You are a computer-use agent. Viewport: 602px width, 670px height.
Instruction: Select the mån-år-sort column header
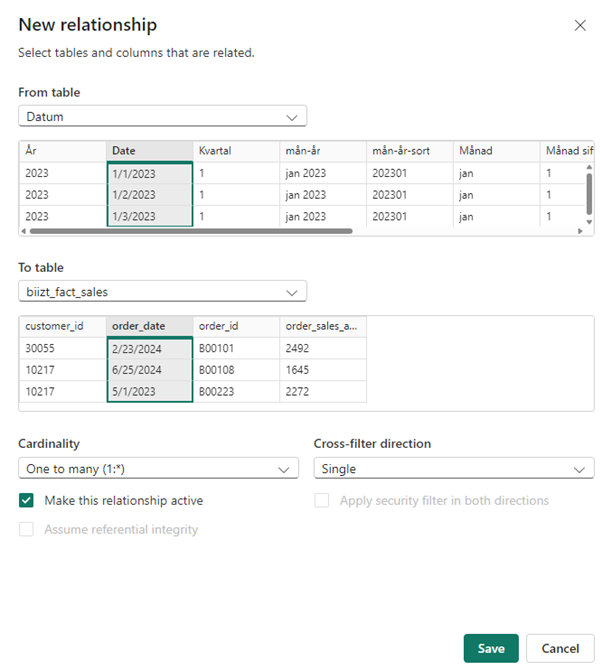409,151
